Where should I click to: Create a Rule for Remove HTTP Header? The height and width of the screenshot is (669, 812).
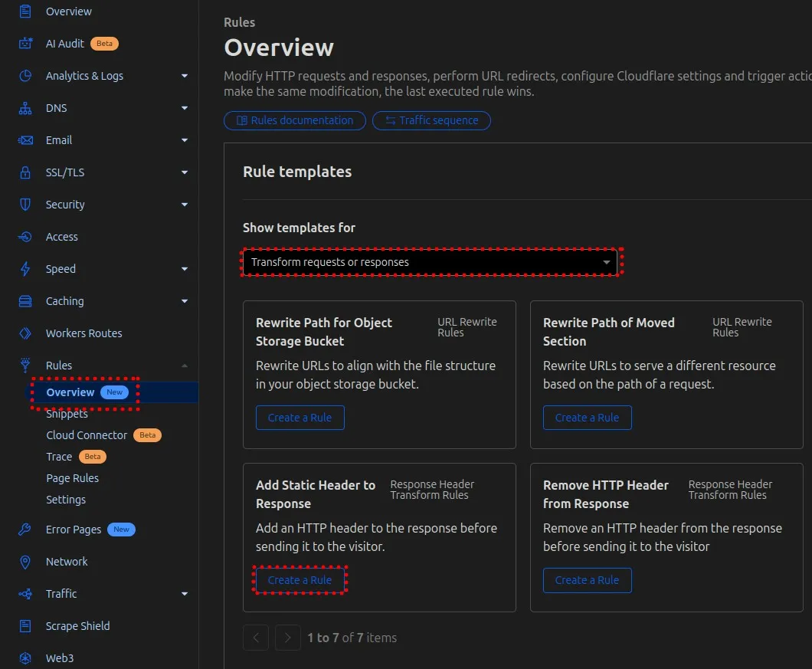588,580
